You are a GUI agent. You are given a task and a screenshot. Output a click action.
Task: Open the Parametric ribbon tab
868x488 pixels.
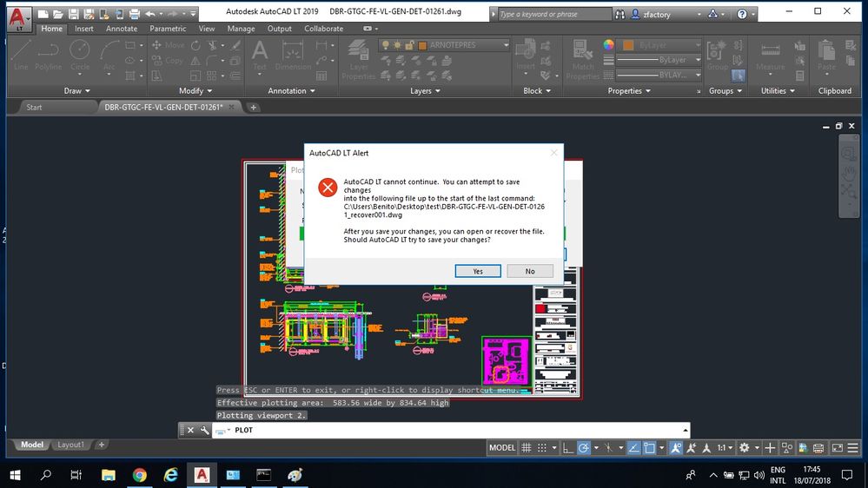pos(168,28)
